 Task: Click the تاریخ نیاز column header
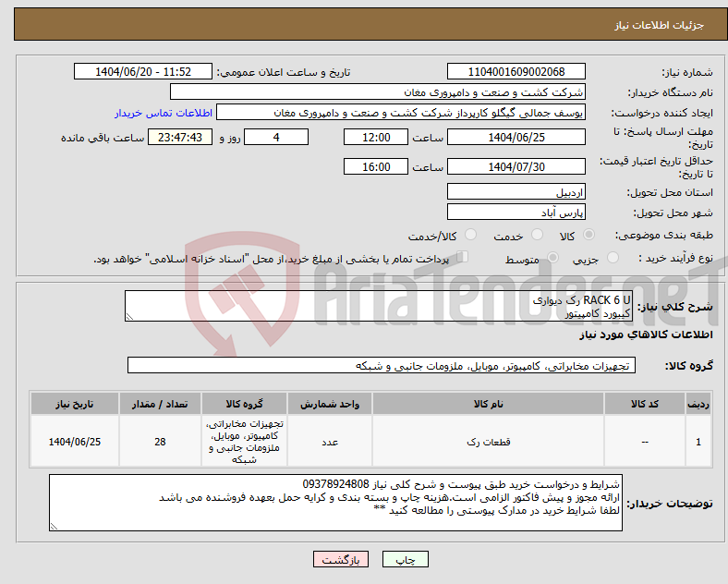coord(75,404)
